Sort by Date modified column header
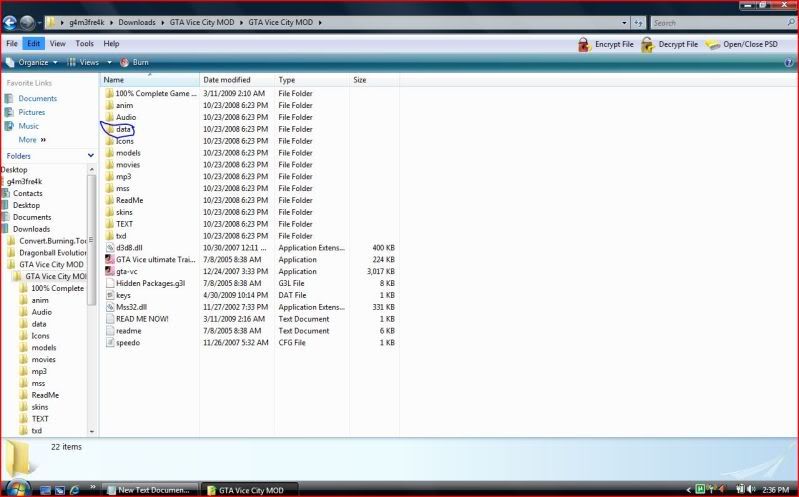 coord(237,80)
